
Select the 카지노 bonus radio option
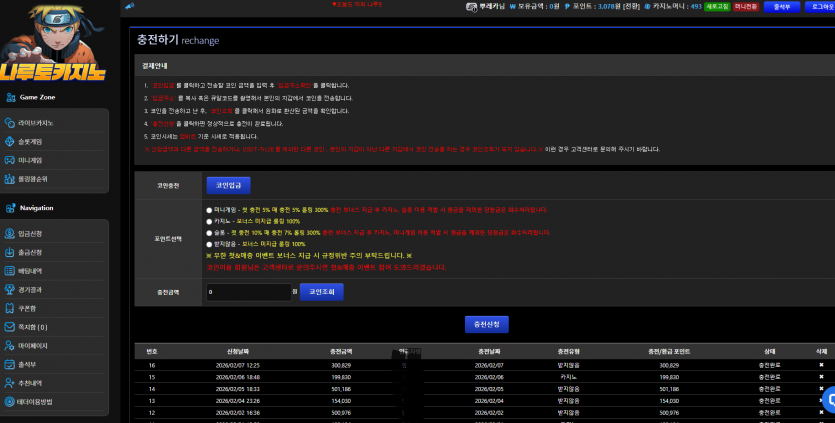(209, 221)
